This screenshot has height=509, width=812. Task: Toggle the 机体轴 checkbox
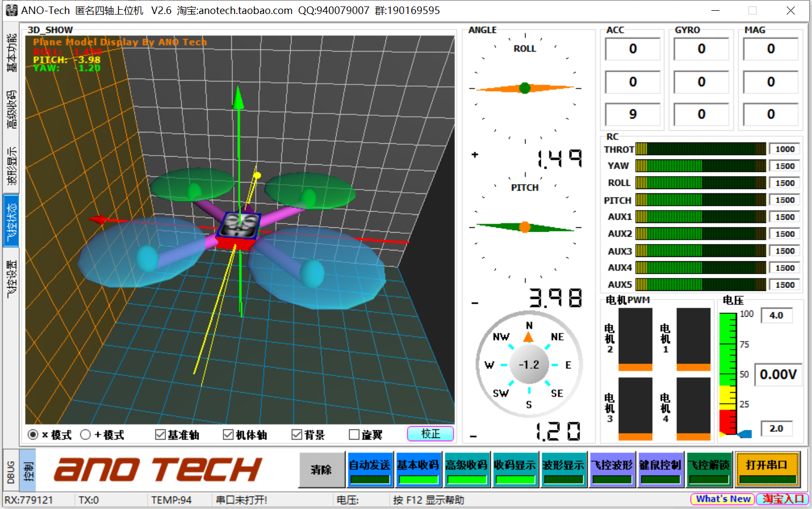pyautogui.click(x=245, y=435)
